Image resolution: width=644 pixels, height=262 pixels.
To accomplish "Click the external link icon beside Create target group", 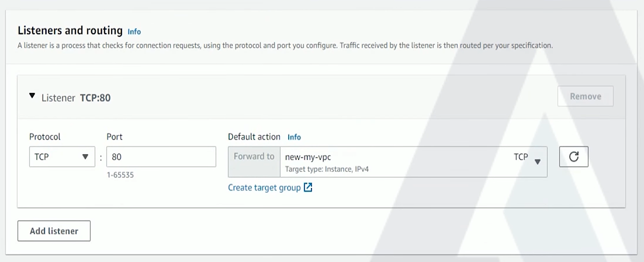I will click(x=308, y=188).
